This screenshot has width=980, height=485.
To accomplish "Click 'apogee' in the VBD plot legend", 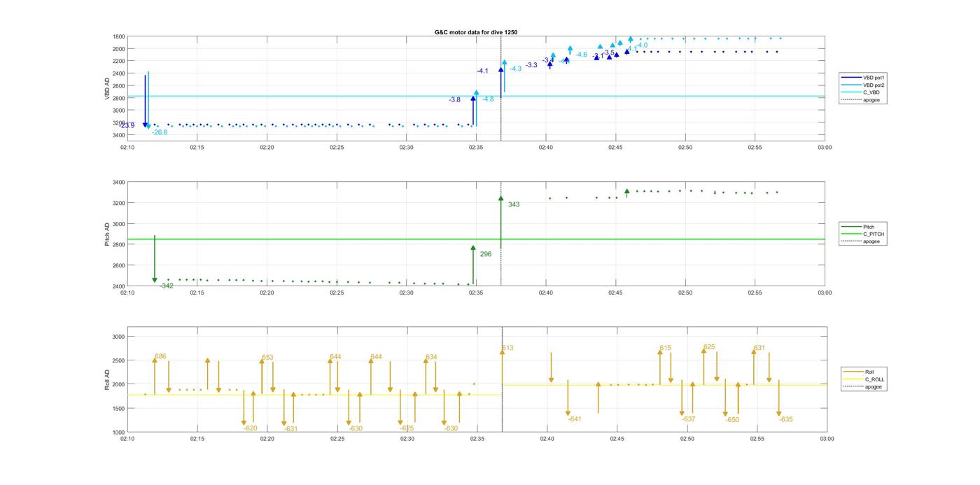I will [871, 100].
